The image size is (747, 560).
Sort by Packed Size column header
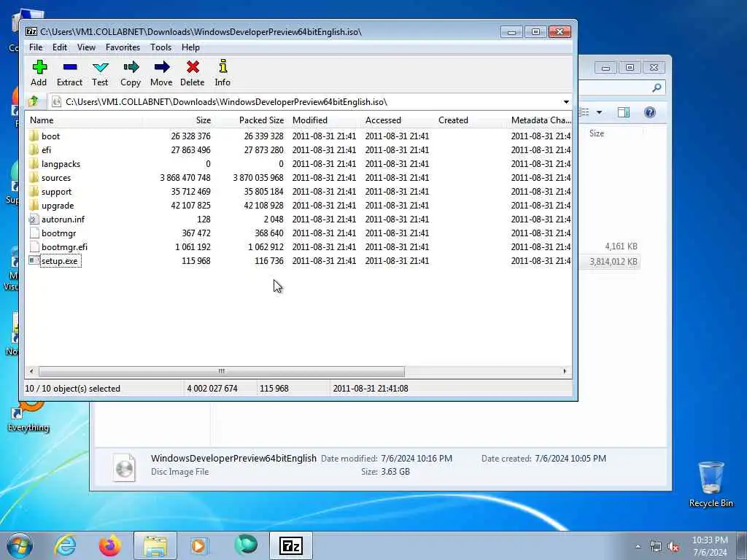click(x=251, y=120)
